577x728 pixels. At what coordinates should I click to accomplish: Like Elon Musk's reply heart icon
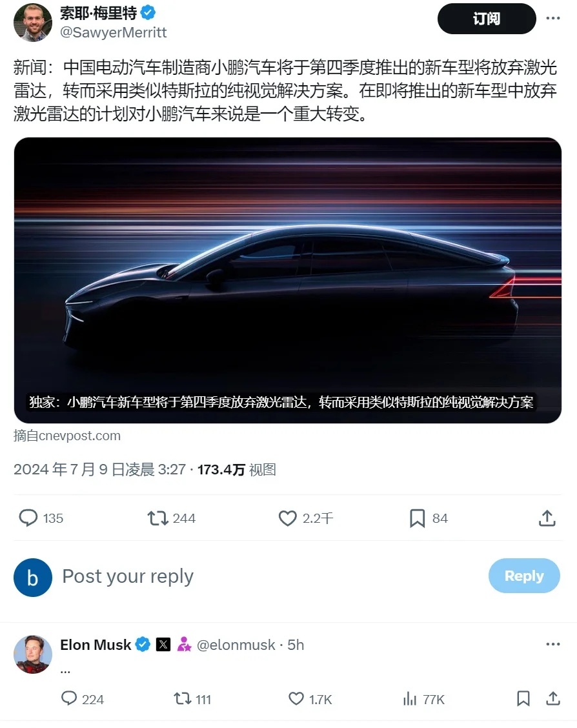[296, 698]
